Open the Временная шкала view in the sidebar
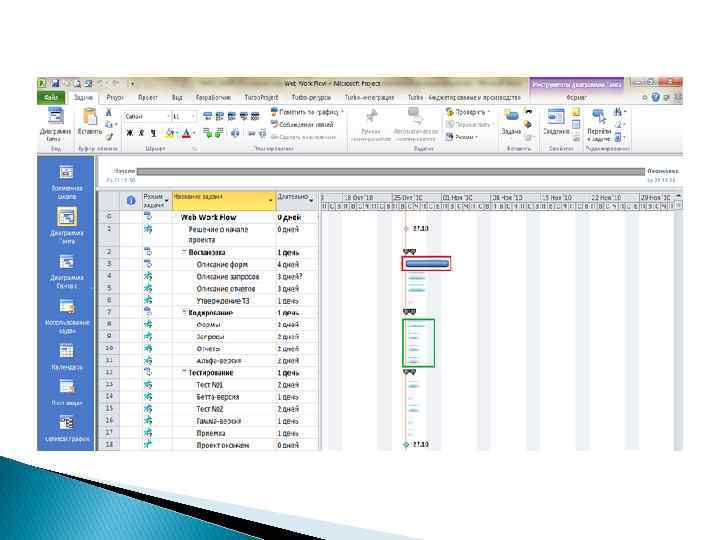This screenshot has width=720, height=540. point(67,182)
